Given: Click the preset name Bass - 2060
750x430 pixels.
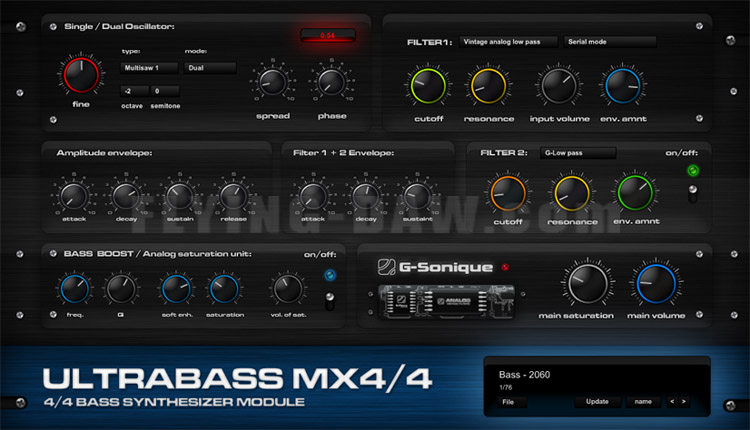Looking at the screenshot, I should 524,375.
